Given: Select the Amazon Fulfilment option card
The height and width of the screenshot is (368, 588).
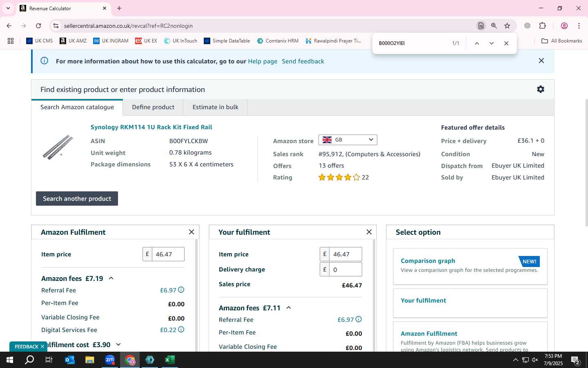Looking at the screenshot, I should (470, 337).
